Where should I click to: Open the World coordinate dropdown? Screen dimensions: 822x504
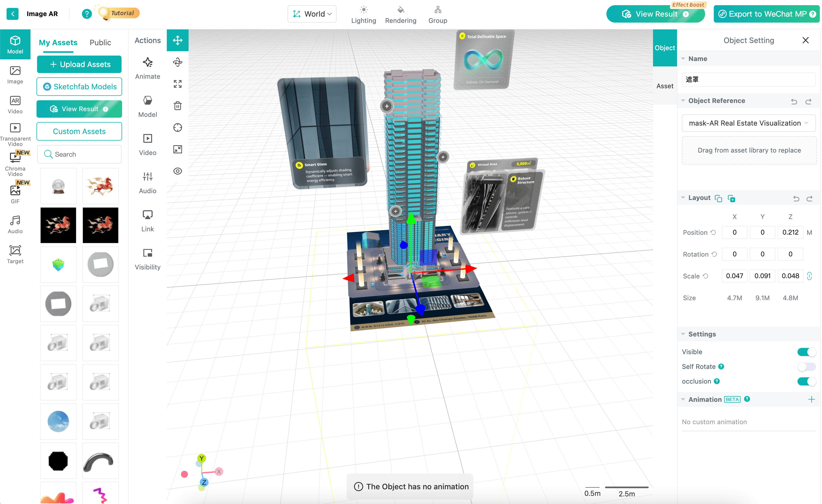[x=312, y=14]
